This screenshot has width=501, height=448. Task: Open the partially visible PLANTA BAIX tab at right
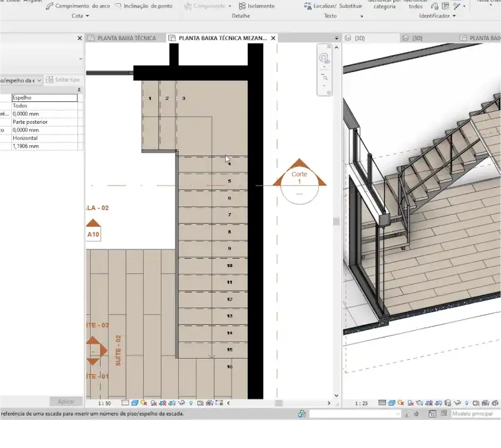click(480, 38)
